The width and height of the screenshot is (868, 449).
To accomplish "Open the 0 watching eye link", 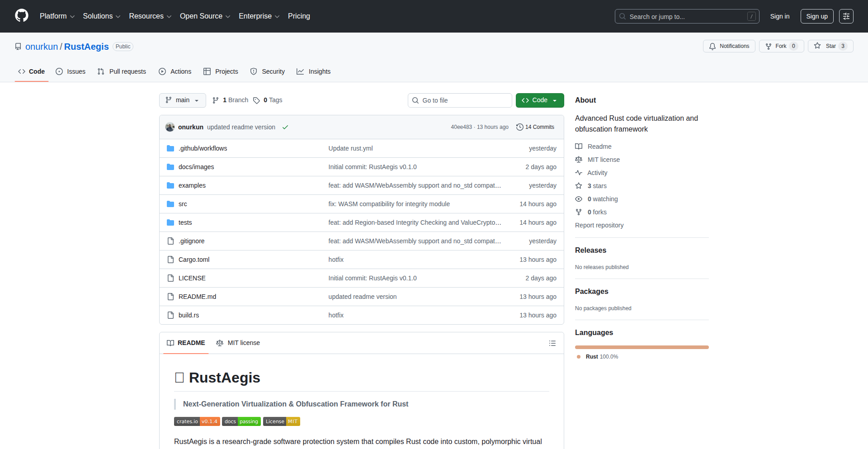I will pyautogui.click(x=579, y=199).
